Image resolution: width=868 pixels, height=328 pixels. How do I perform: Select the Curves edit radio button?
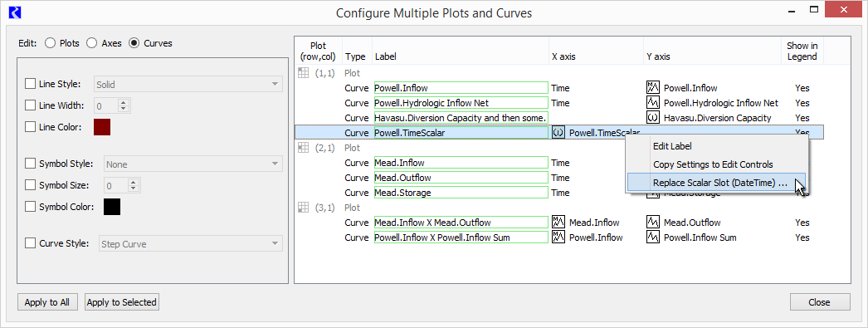pyautogui.click(x=134, y=43)
